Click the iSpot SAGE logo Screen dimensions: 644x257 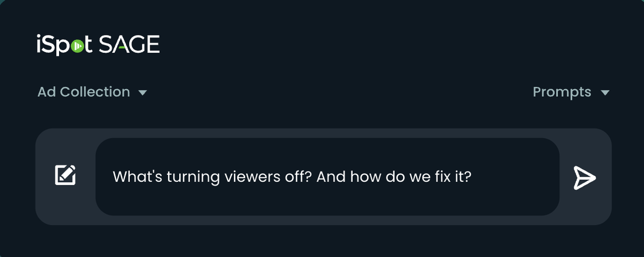pos(98,45)
